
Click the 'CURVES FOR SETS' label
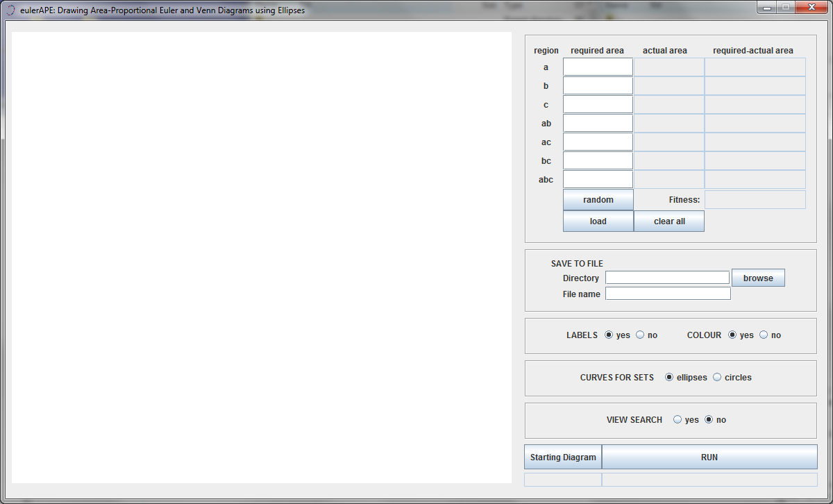[617, 378]
